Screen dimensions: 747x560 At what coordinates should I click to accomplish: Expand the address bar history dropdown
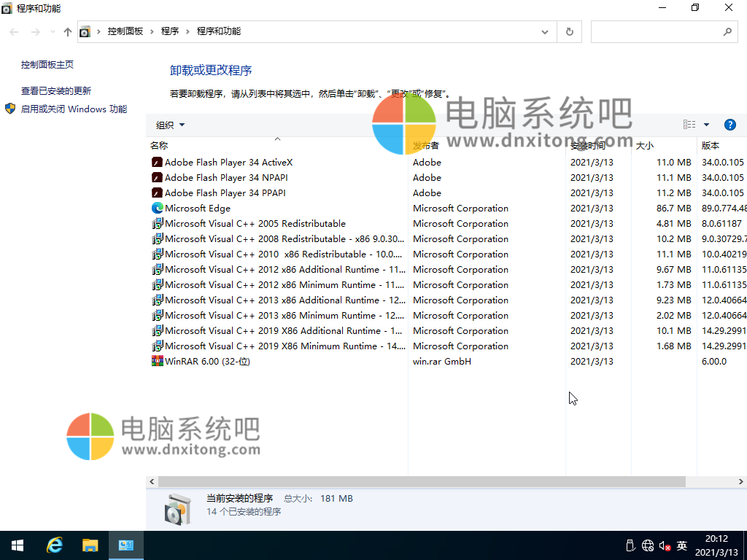coord(545,32)
